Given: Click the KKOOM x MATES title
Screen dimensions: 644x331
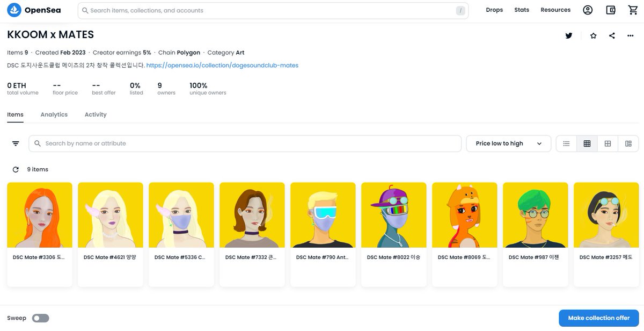Looking at the screenshot, I should coord(50,35).
